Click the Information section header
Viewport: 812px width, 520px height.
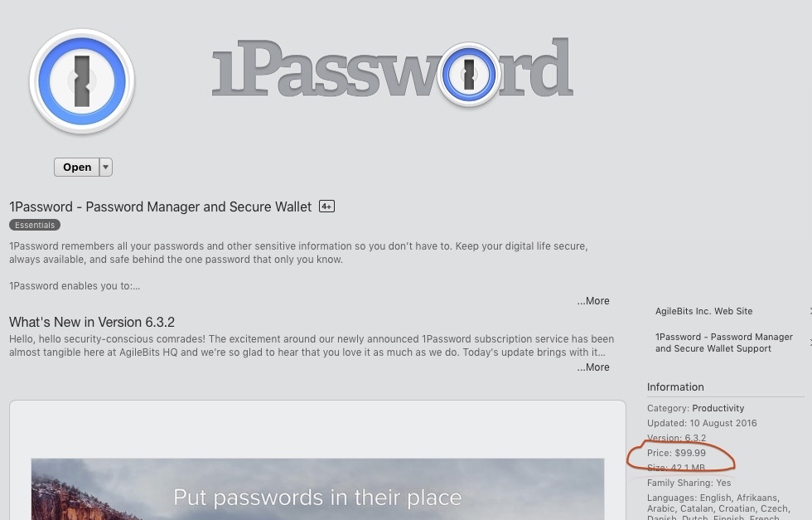[675, 386]
